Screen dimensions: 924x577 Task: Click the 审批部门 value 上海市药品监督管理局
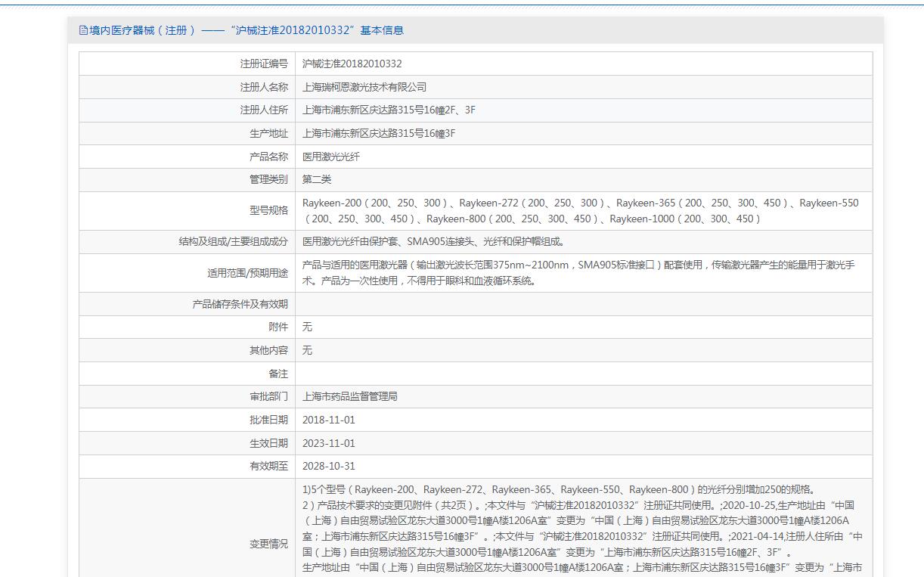point(349,396)
